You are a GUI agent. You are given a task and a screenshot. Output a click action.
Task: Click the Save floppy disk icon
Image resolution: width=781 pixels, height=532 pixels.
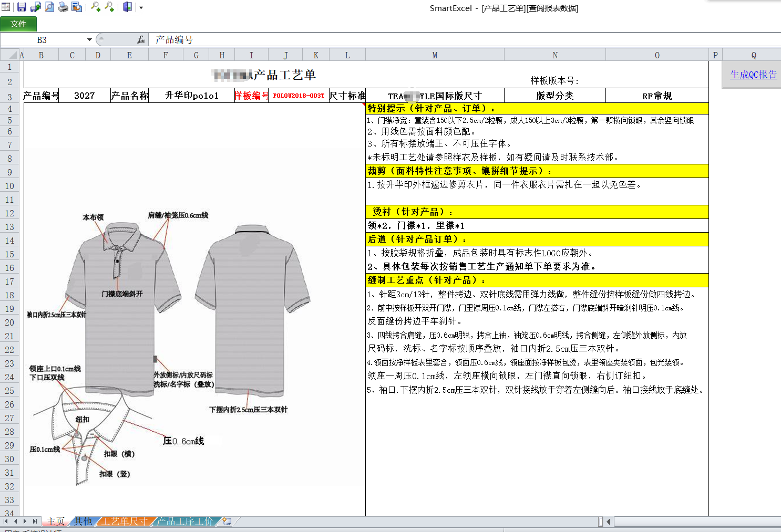coord(22,7)
